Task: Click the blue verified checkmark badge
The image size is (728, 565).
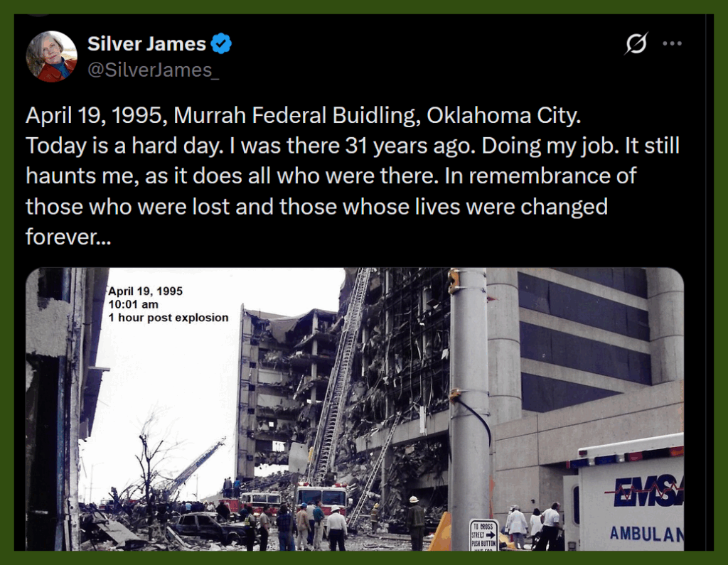Action: click(221, 43)
